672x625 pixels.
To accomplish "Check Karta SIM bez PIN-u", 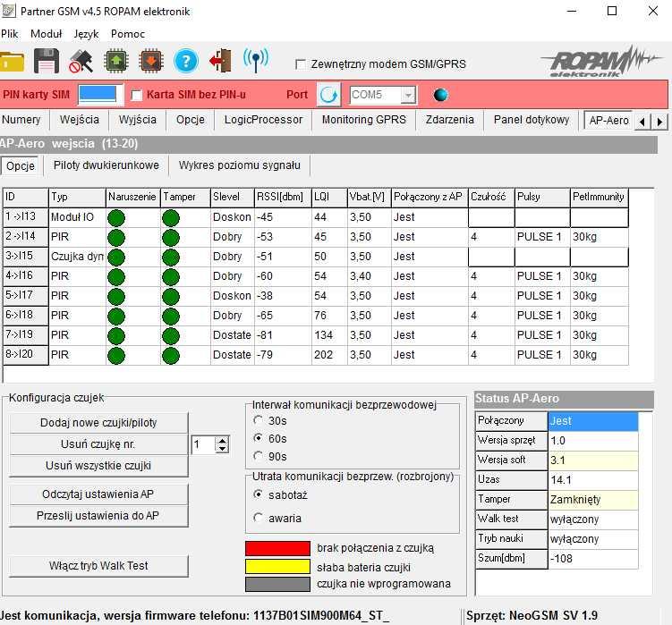I will point(137,95).
